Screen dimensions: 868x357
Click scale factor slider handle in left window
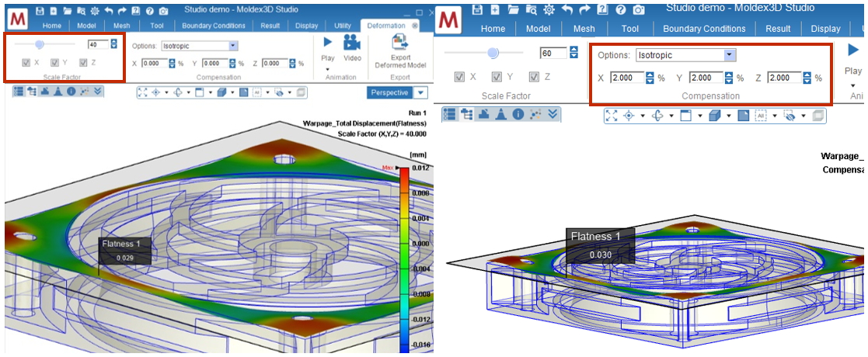coord(40,43)
